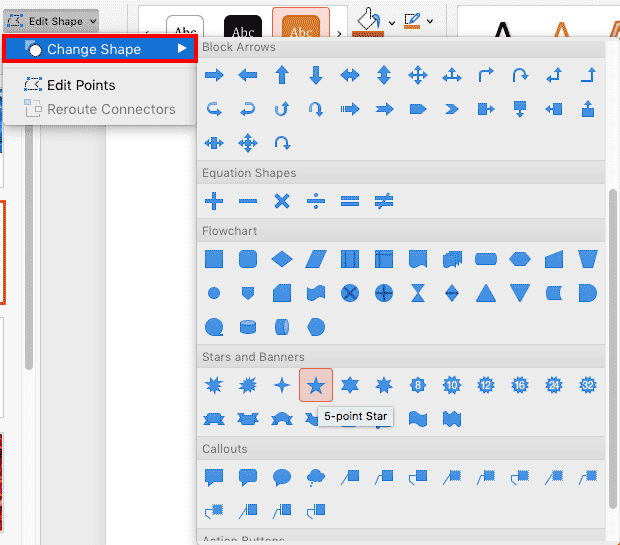Select the flowchart predefined process shape
This screenshot has height=545, width=620.
pyautogui.click(x=350, y=259)
